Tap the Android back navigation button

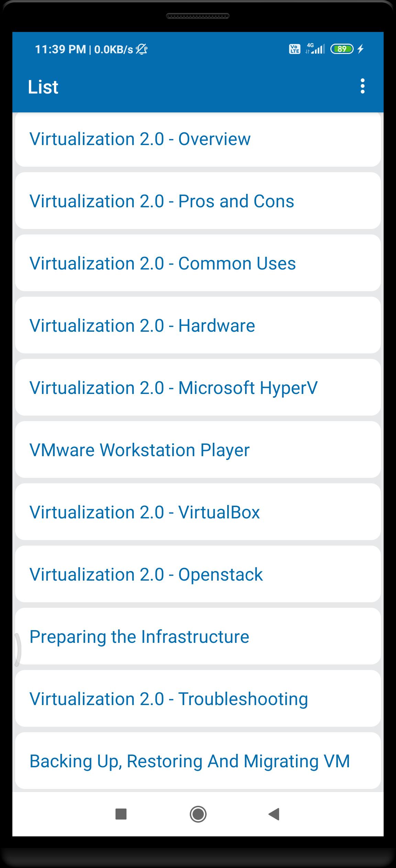(274, 814)
